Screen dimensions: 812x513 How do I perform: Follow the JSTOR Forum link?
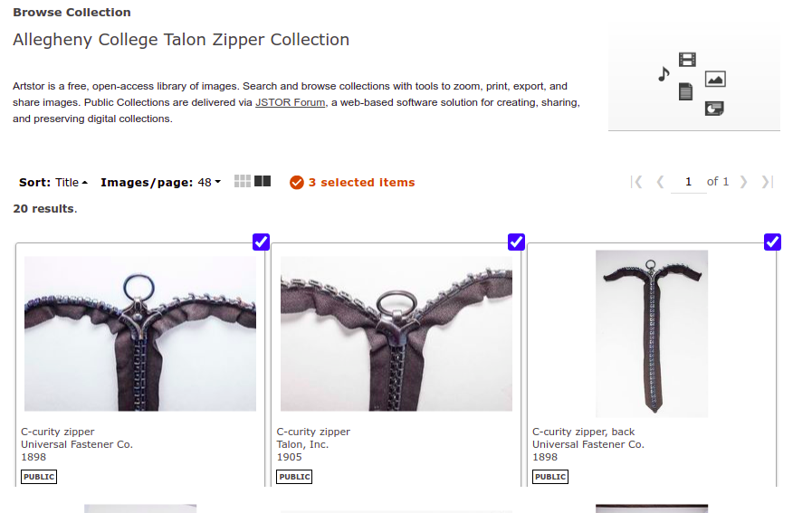pyautogui.click(x=290, y=102)
